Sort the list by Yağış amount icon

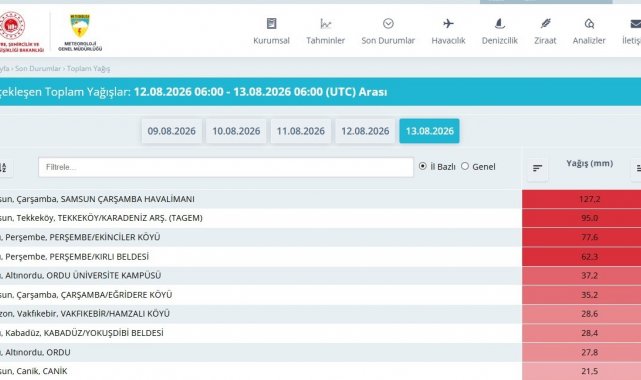click(537, 168)
